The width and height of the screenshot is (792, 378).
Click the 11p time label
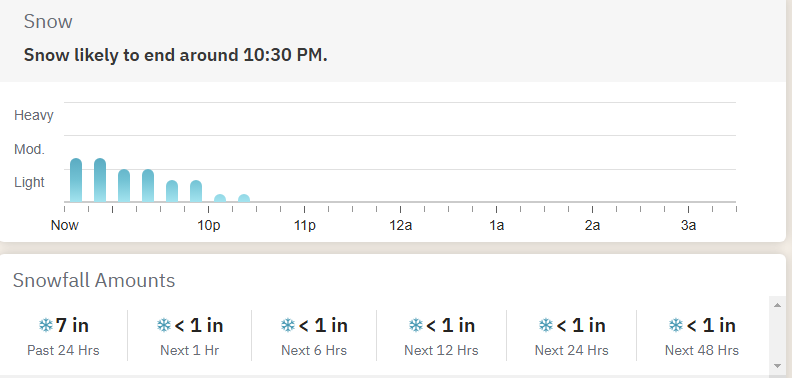(x=305, y=225)
